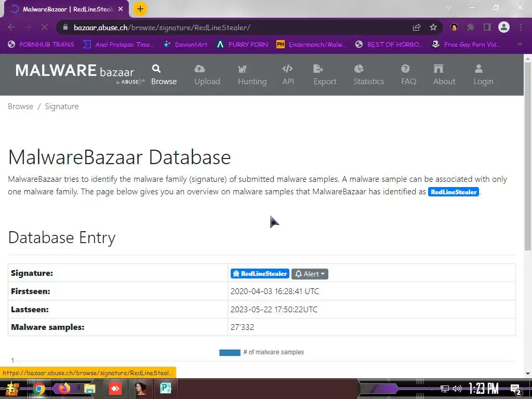Screen dimensions: 532x399
Task: Open a new browser tab
Action: 140,9
